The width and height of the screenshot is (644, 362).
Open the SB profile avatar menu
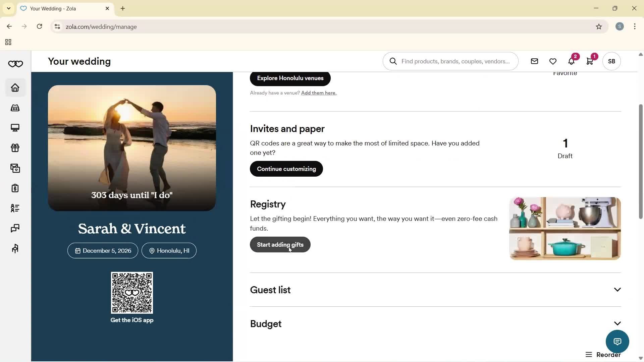[x=611, y=61]
